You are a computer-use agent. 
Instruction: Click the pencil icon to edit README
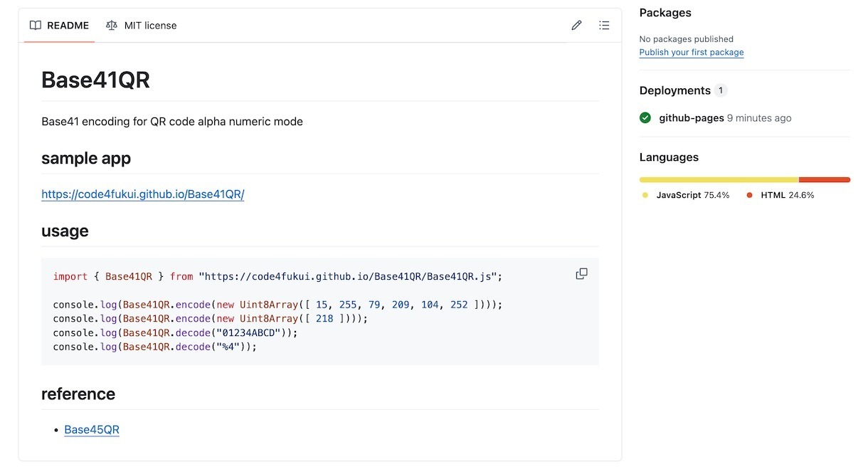pos(576,26)
